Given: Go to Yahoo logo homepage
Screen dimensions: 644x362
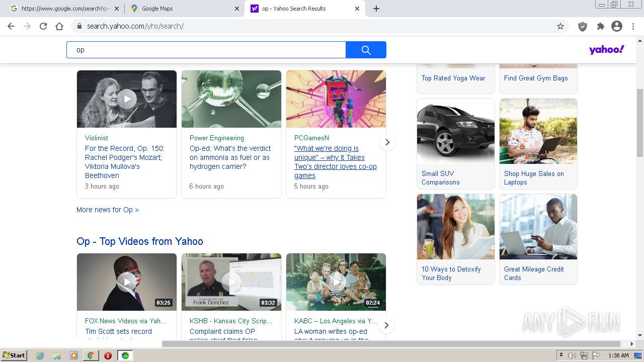Looking at the screenshot, I should (x=607, y=50).
